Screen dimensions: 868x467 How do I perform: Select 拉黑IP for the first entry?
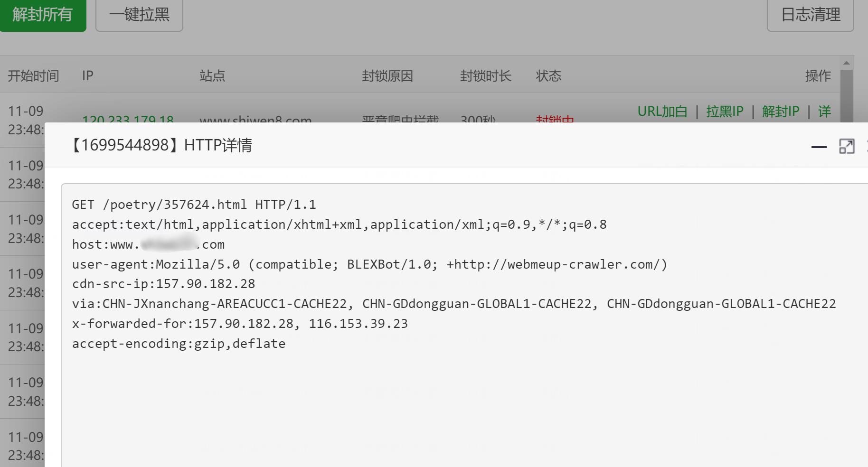click(x=725, y=112)
